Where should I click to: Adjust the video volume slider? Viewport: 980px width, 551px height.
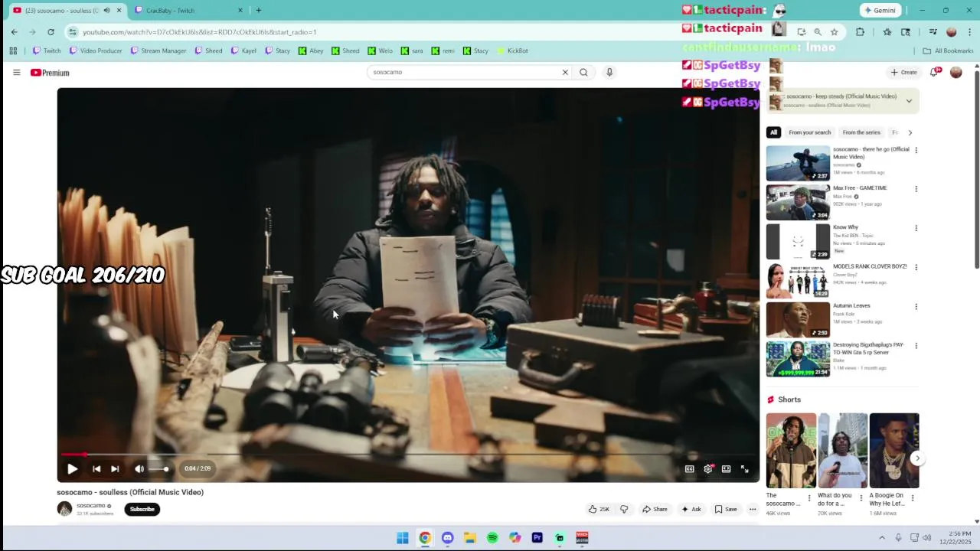click(159, 468)
